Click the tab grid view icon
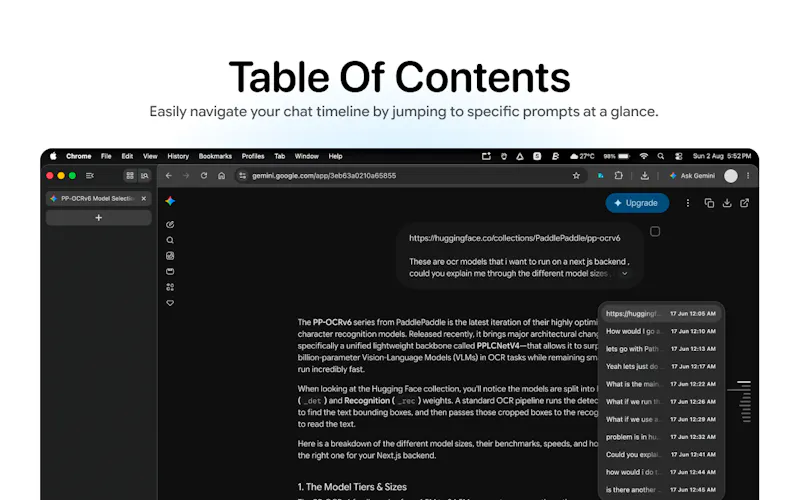800x500 pixels. coord(130,176)
